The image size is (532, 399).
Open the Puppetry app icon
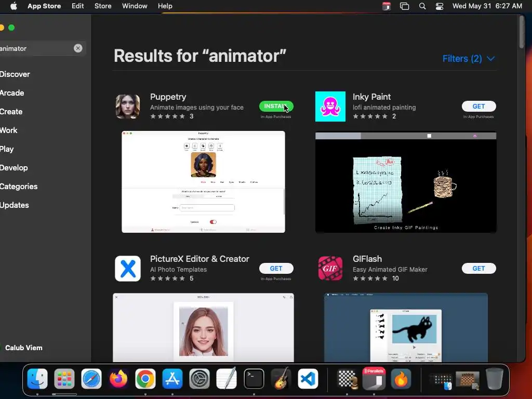[x=128, y=107]
